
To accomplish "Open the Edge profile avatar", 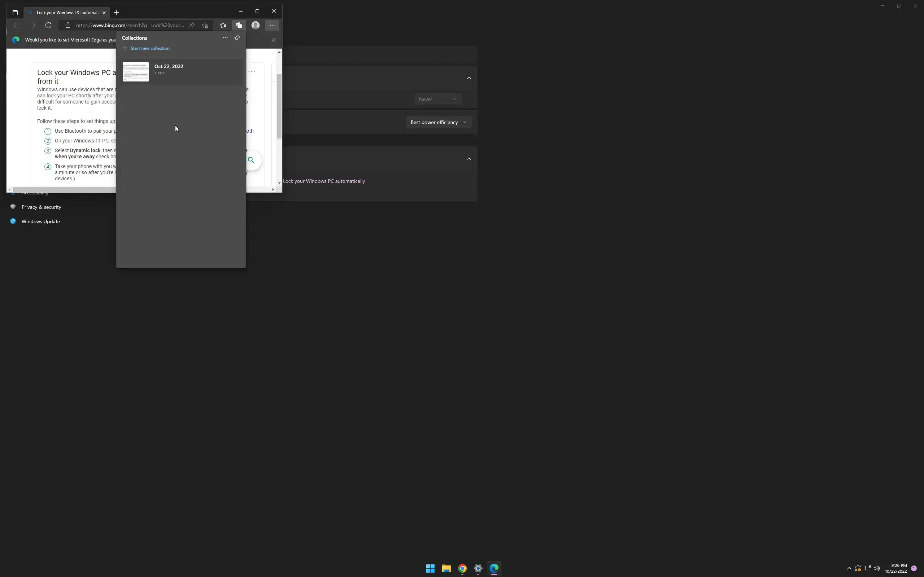I will pos(256,25).
